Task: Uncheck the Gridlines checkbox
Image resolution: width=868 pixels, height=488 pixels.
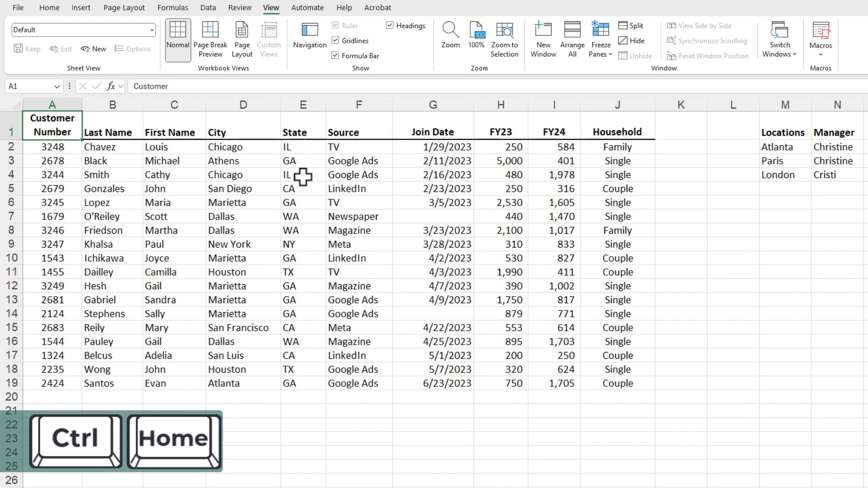Action: [x=335, y=41]
